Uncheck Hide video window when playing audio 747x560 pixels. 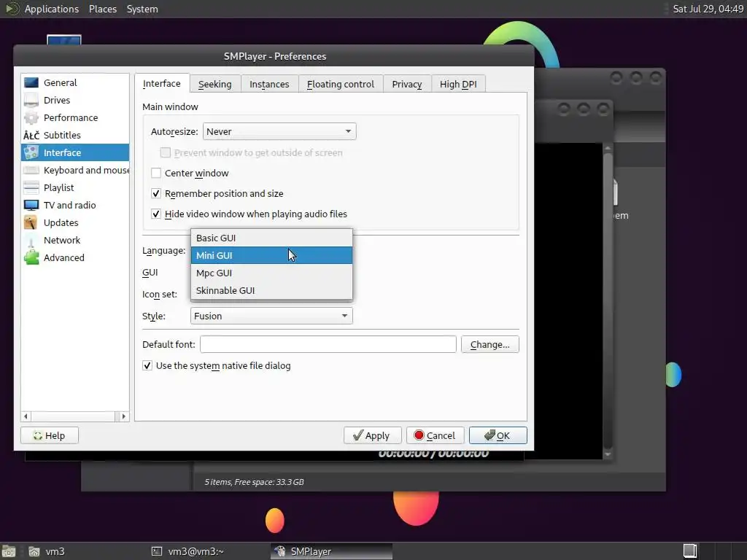click(156, 214)
